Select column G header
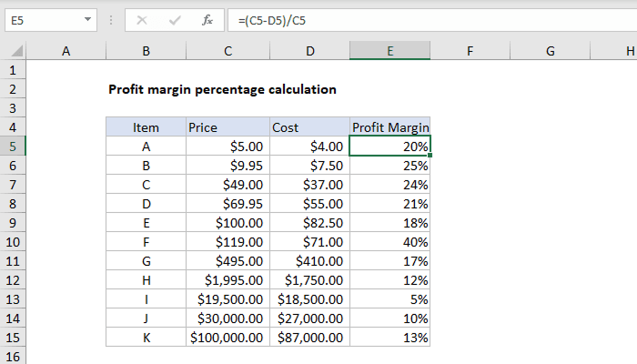Viewport: 637px width, 364px height. (x=551, y=53)
